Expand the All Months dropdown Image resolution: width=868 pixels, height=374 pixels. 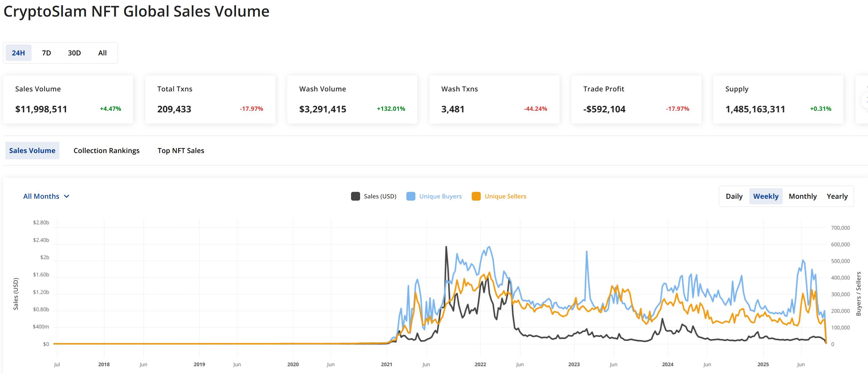[x=46, y=196]
